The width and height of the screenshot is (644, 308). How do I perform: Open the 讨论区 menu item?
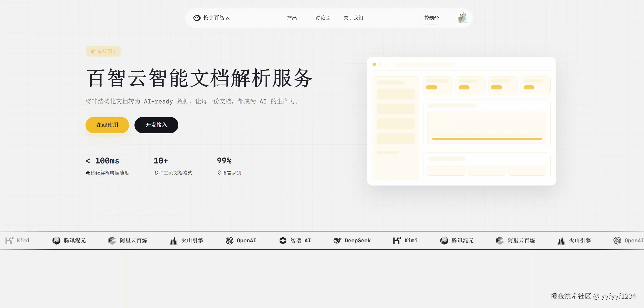pos(323,18)
